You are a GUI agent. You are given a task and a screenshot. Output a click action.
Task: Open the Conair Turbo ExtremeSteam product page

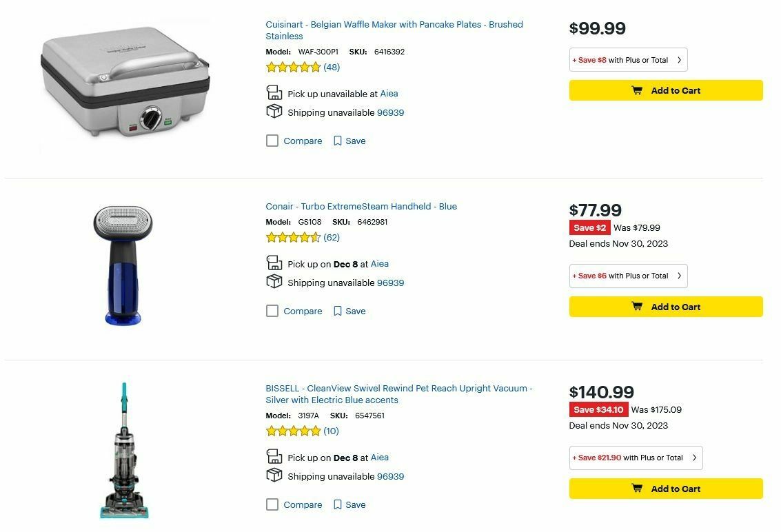(361, 206)
